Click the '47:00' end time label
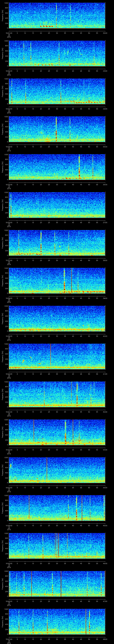Screen dimensions: 114x644 click(105, 601)
